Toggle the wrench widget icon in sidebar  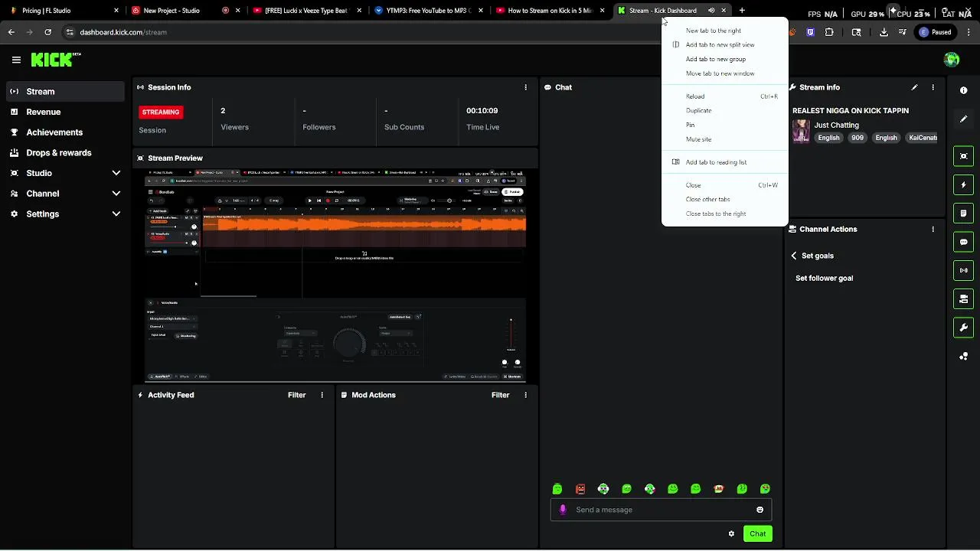963,328
